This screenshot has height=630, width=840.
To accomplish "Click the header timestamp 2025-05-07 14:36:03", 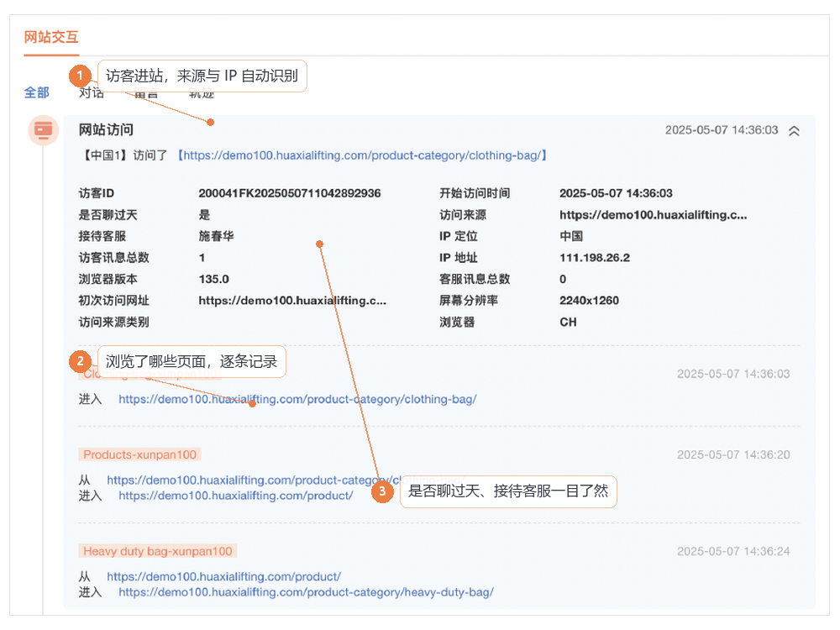I will [x=721, y=130].
